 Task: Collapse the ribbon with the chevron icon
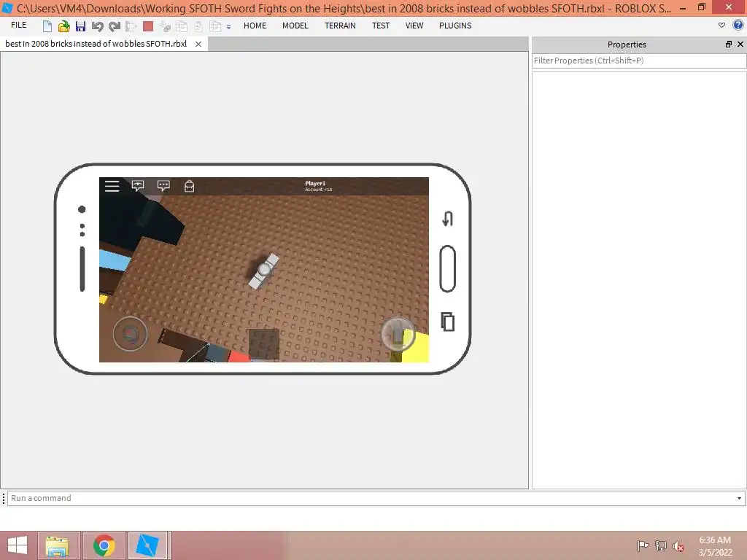pyautogui.click(x=721, y=26)
